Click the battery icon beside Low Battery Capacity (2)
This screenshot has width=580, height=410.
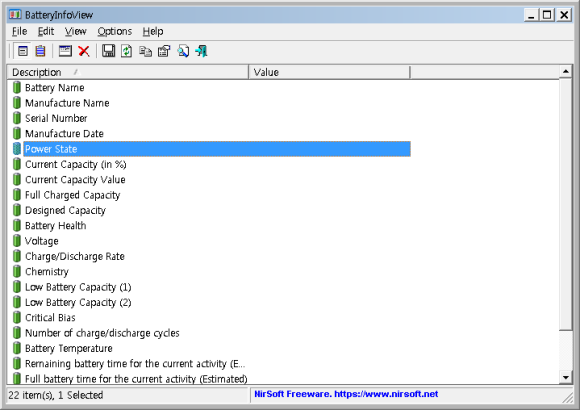coord(17,302)
